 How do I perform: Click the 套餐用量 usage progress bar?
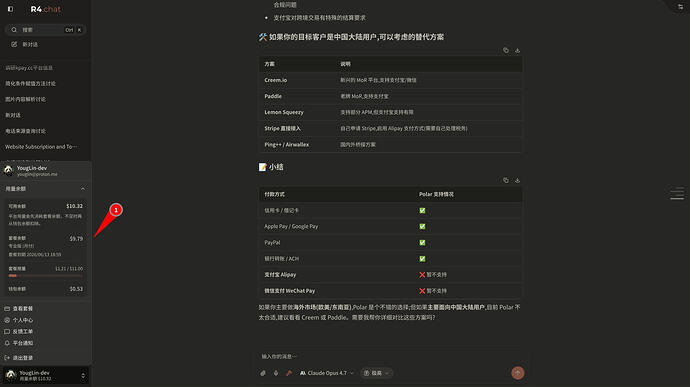pos(45,276)
